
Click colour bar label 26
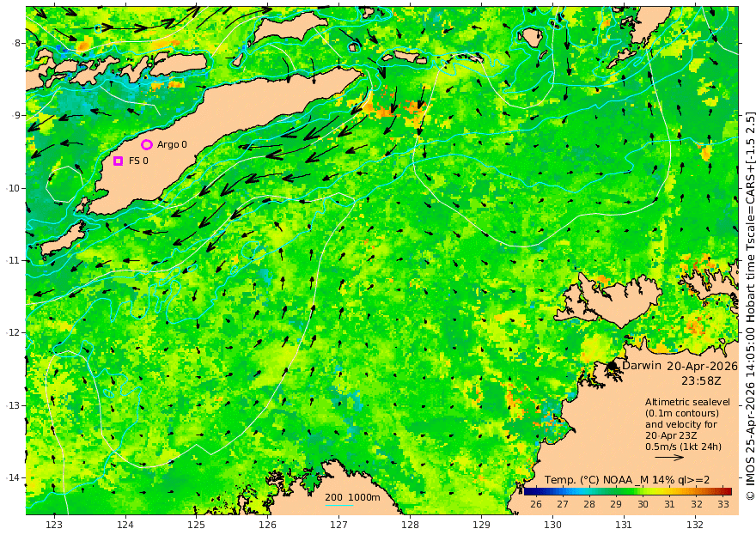(x=536, y=504)
